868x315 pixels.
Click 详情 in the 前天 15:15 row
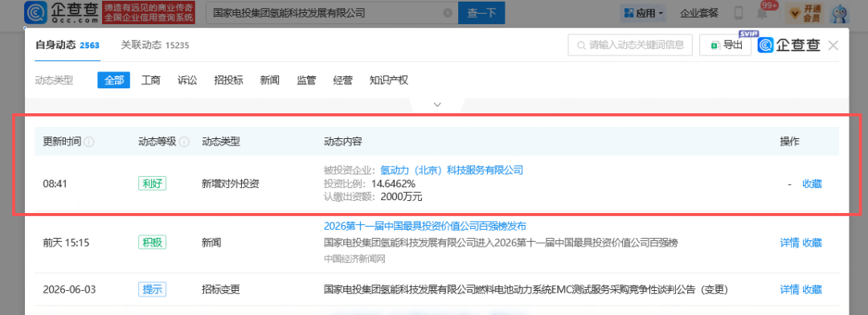789,243
